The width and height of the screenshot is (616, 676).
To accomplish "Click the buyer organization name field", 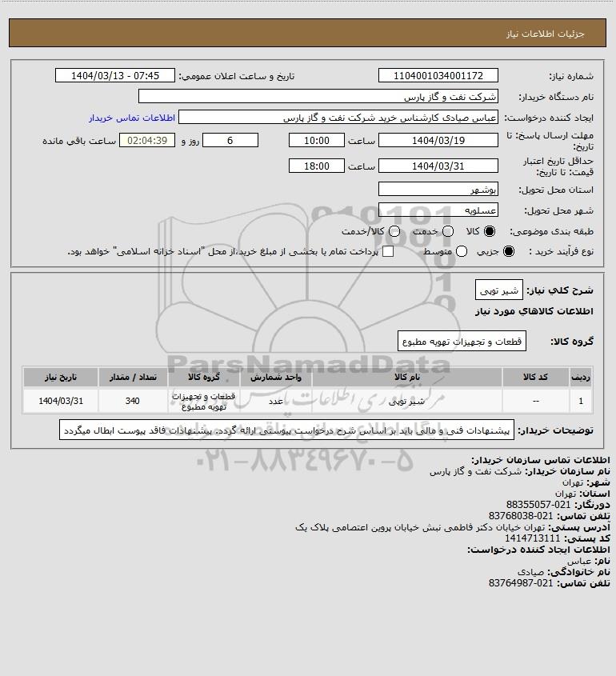I will point(318,97).
